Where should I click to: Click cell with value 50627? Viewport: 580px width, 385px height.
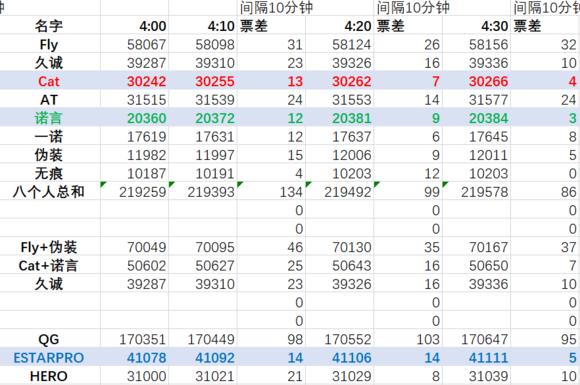pos(203,266)
